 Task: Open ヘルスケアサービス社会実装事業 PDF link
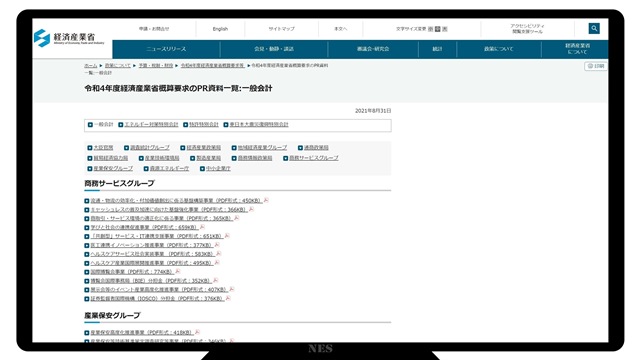[152, 254]
